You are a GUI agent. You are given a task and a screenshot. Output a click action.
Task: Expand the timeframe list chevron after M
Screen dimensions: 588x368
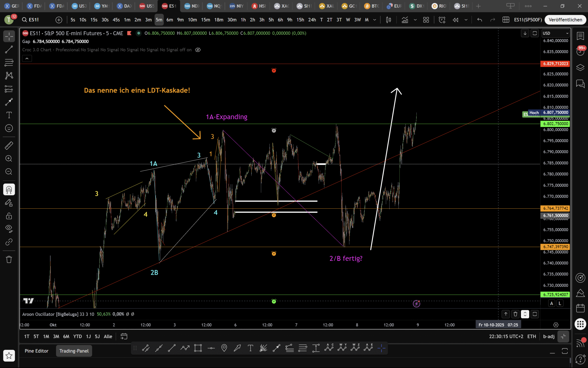pyautogui.click(x=375, y=20)
